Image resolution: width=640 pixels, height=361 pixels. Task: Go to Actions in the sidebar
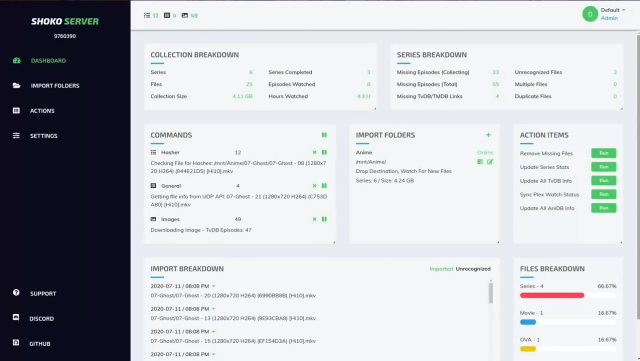42,111
